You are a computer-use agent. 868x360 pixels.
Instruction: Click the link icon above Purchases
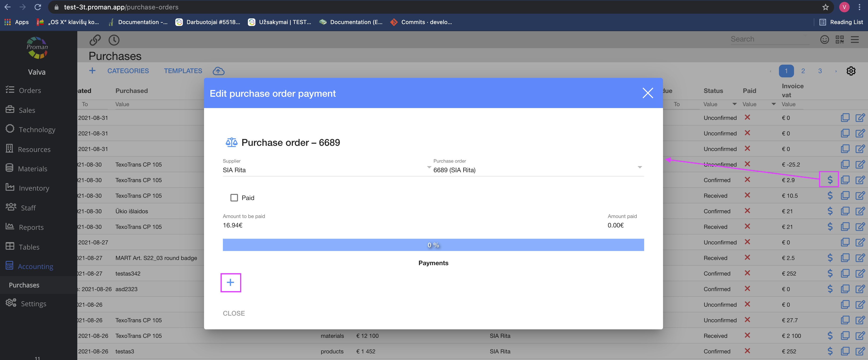[95, 40]
